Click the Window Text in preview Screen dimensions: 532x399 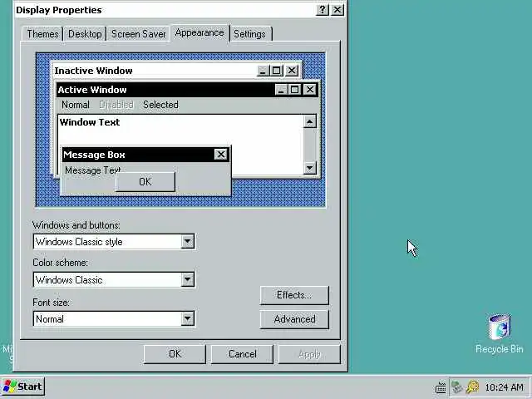pyautogui.click(x=90, y=122)
